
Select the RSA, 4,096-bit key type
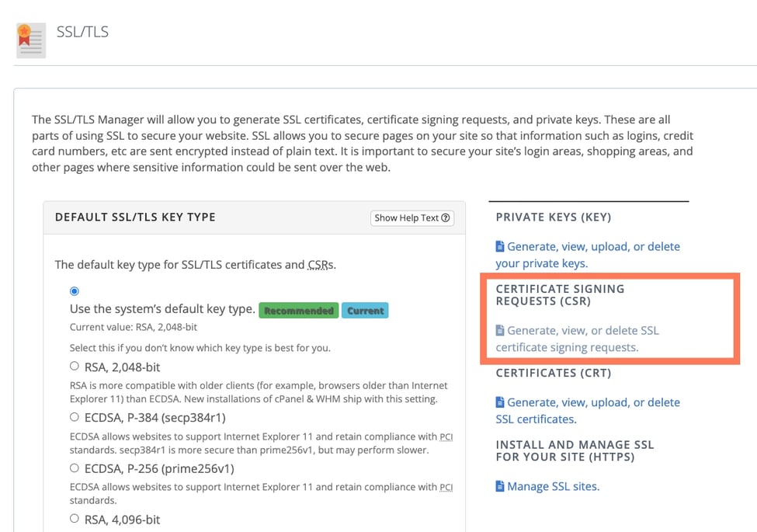[x=74, y=519]
